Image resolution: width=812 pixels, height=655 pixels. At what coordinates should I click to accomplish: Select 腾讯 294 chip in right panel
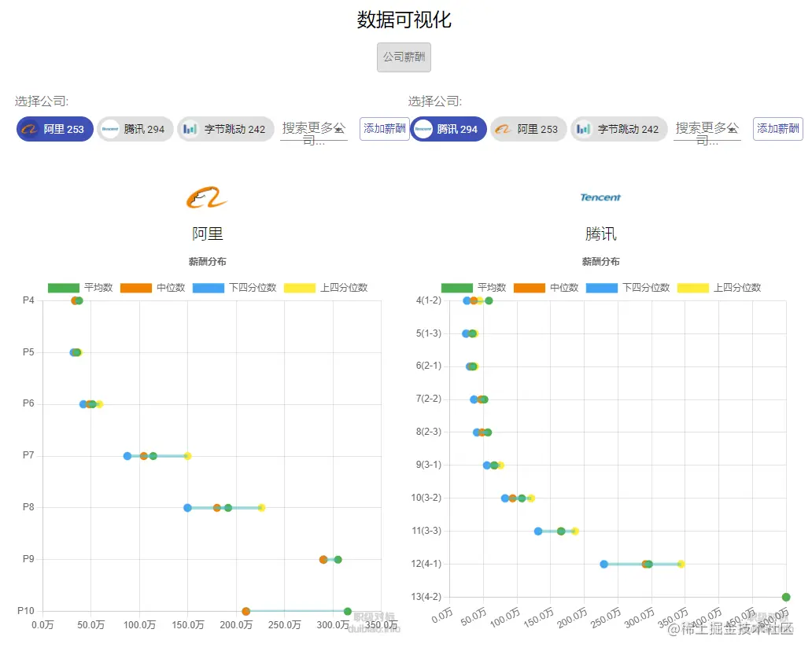(x=448, y=129)
